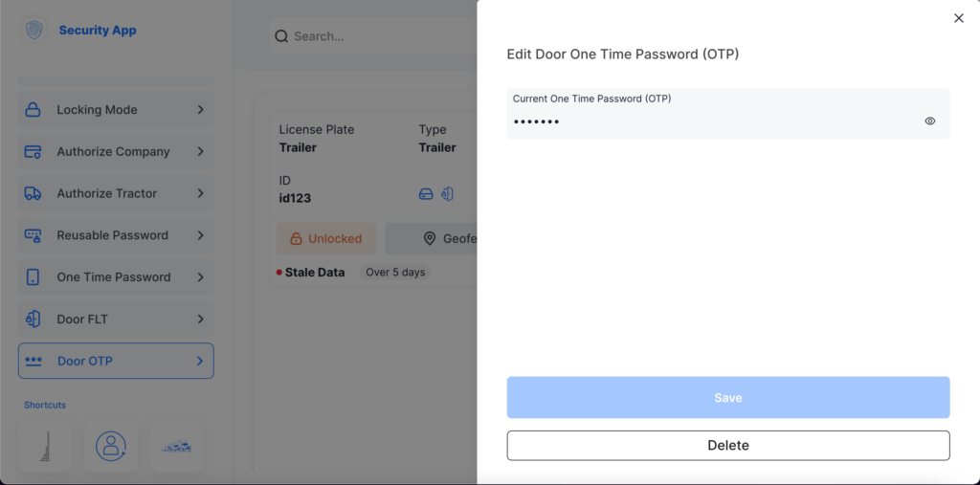Open the vehicle fleet shortcut icon

tap(176, 446)
